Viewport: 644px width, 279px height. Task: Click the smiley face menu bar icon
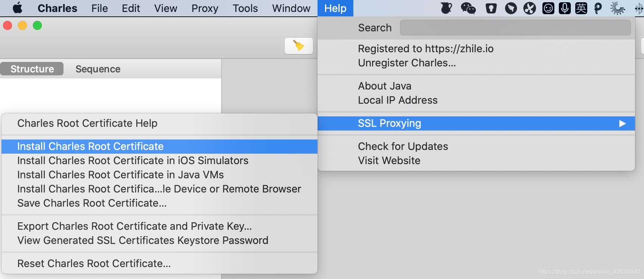point(548,8)
